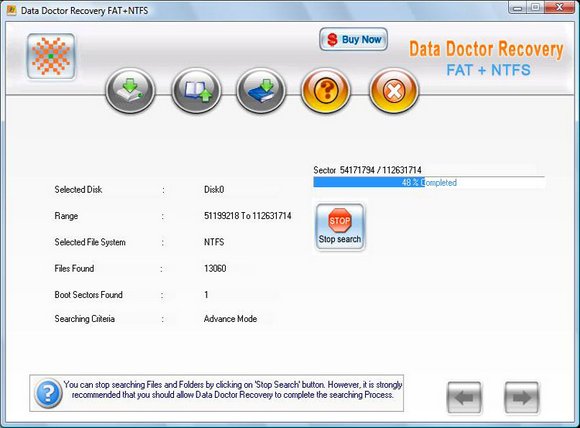
Task: Click the Disk0 selected disk value
Action: pyautogui.click(x=214, y=189)
